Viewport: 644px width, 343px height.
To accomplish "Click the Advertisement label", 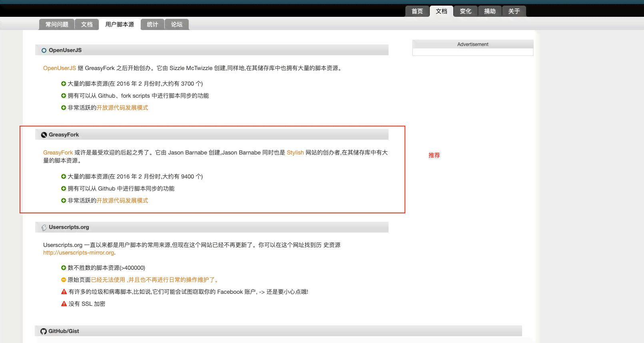I will point(473,44).
